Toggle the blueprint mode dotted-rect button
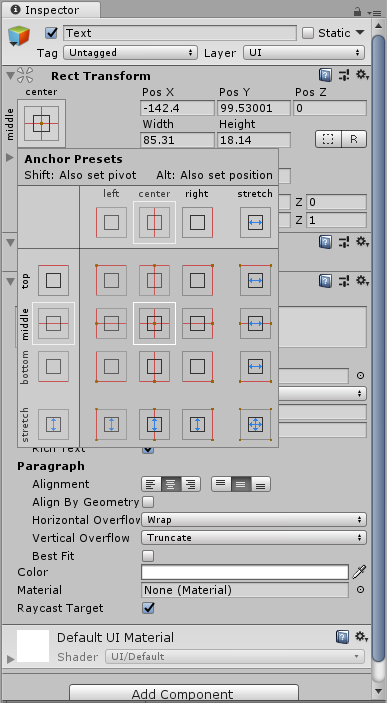This screenshot has height=703, width=387. (328, 139)
